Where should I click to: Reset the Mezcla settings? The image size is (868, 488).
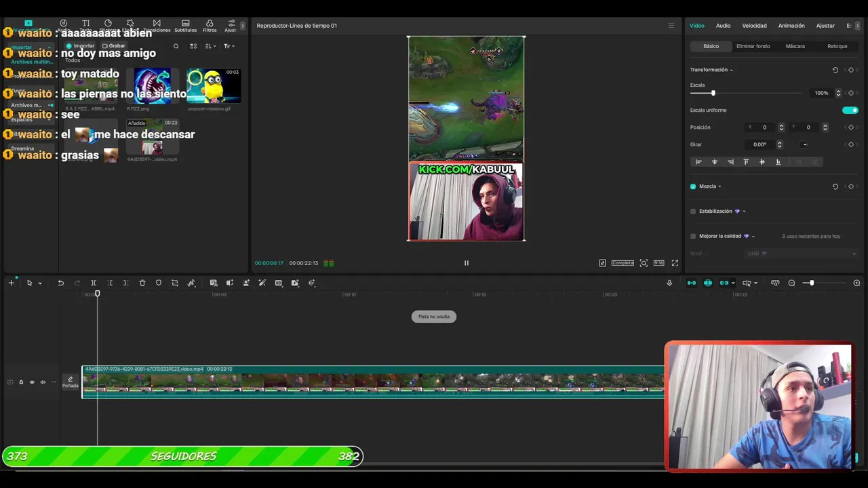pos(835,186)
